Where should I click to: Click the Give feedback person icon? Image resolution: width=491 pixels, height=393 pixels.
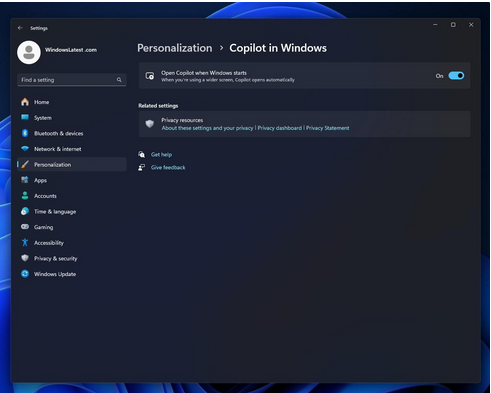pyautogui.click(x=142, y=167)
